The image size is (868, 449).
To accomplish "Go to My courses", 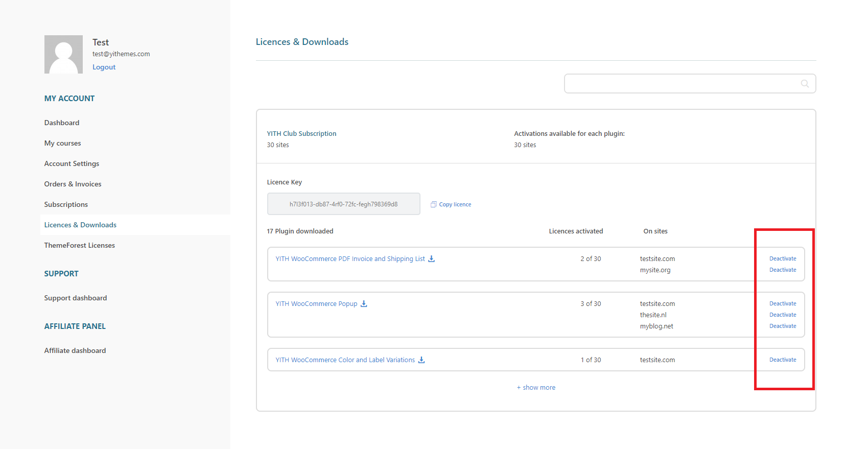I will [62, 143].
